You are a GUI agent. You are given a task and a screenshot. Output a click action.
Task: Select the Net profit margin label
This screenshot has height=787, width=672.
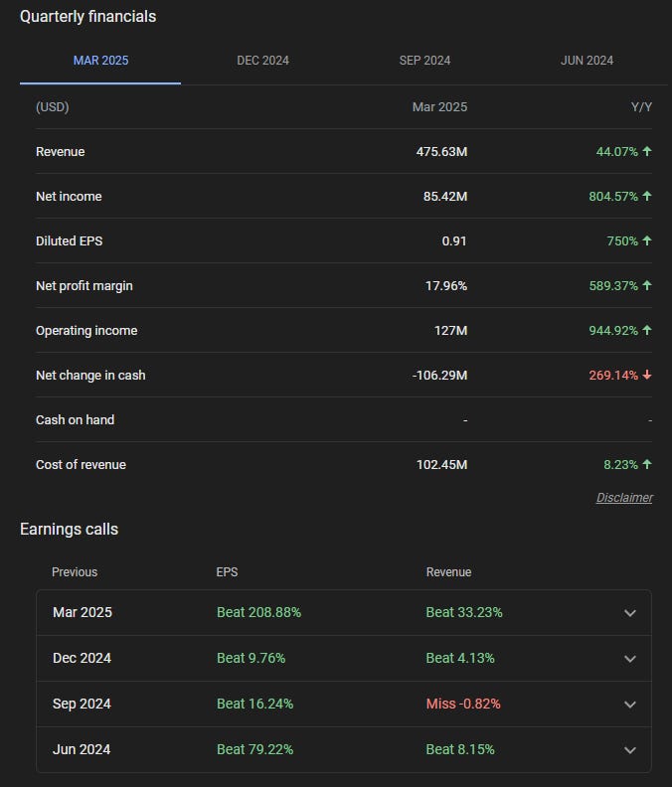[84, 285]
